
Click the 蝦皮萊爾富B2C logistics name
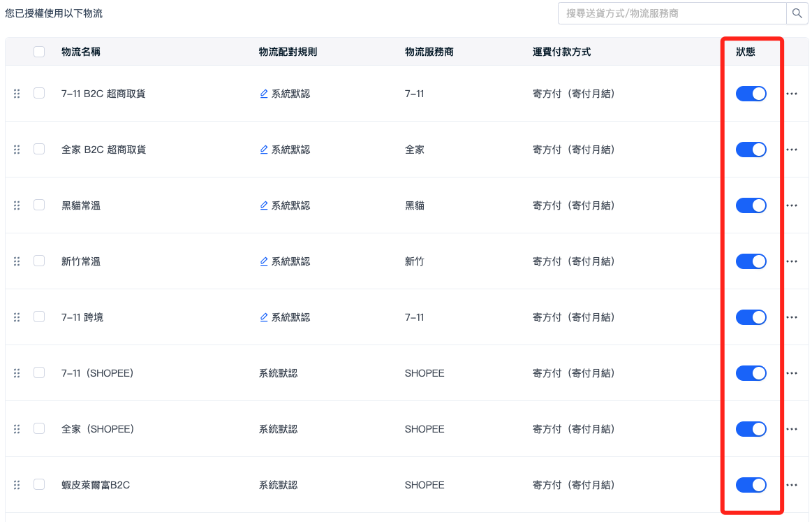[96, 485]
